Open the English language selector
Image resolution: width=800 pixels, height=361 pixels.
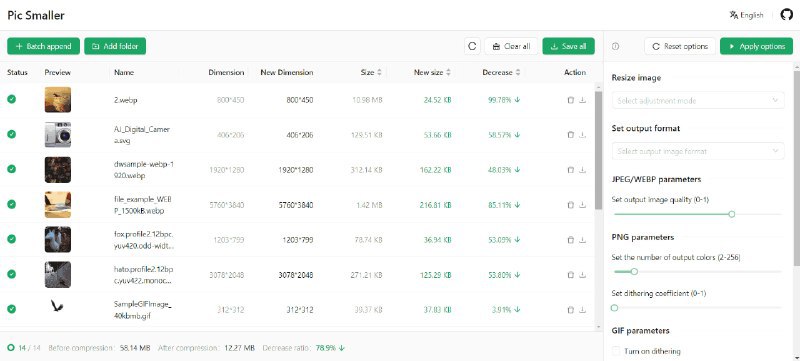tap(746, 15)
